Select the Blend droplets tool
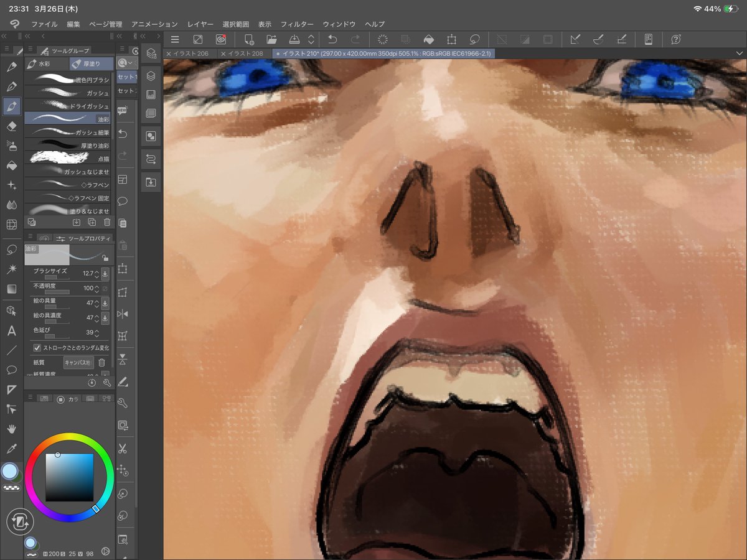The image size is (747, 560). click(x=11, y=205)
